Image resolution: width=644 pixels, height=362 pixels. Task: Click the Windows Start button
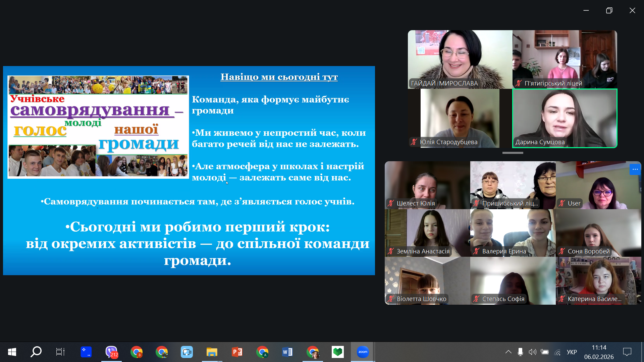pyautogui.click(x=12, y=352)
